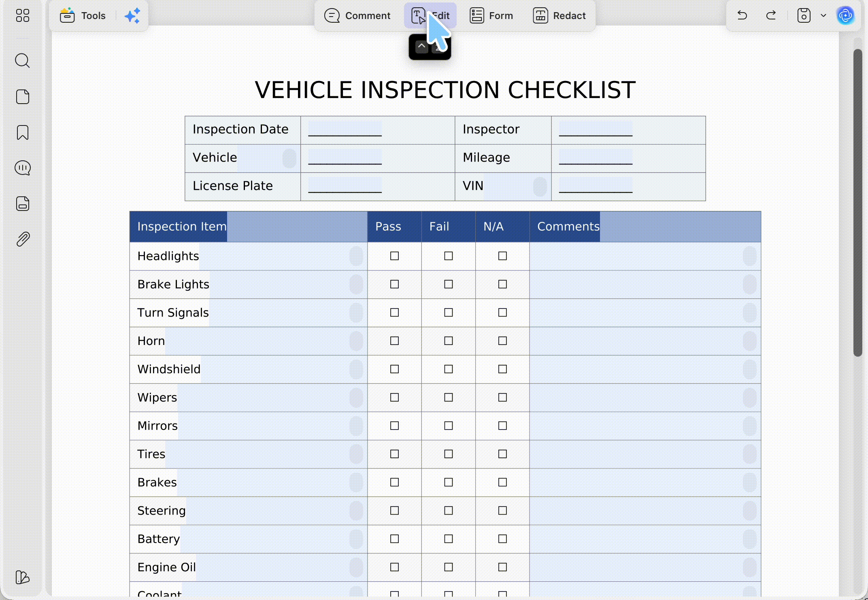
Task: Click the vertical scrollbar thumb
Action: 857,202
